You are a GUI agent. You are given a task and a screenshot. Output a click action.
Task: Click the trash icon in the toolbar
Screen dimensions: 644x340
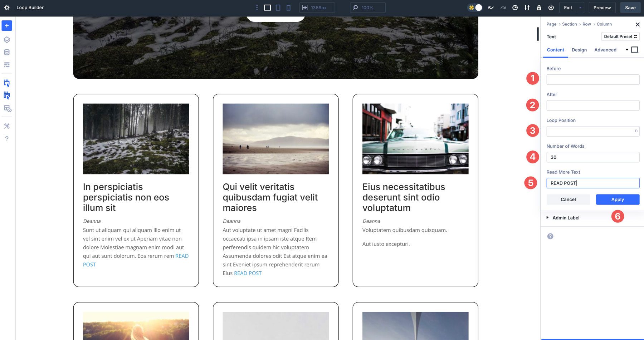[539, 7]
